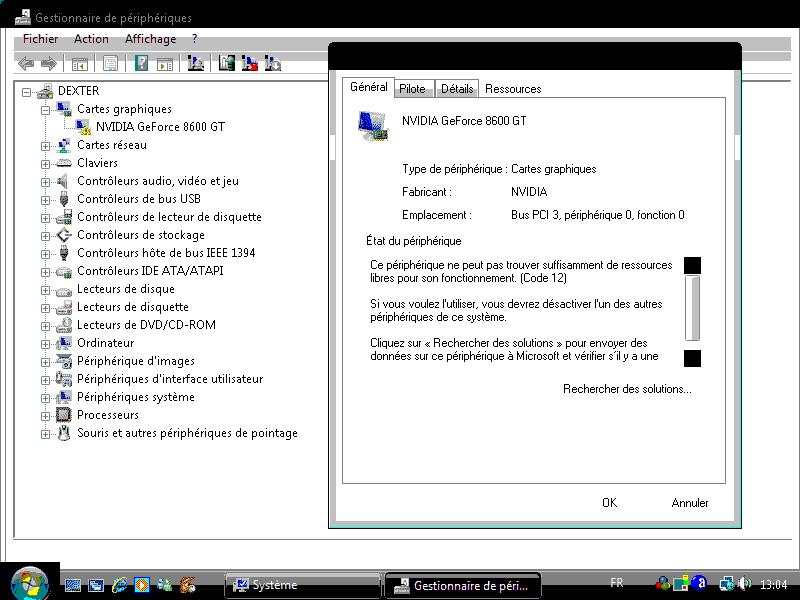Viewport: 800px width, 600px height.
Task: Click the DEXTER computer icon
Action: 45,91
